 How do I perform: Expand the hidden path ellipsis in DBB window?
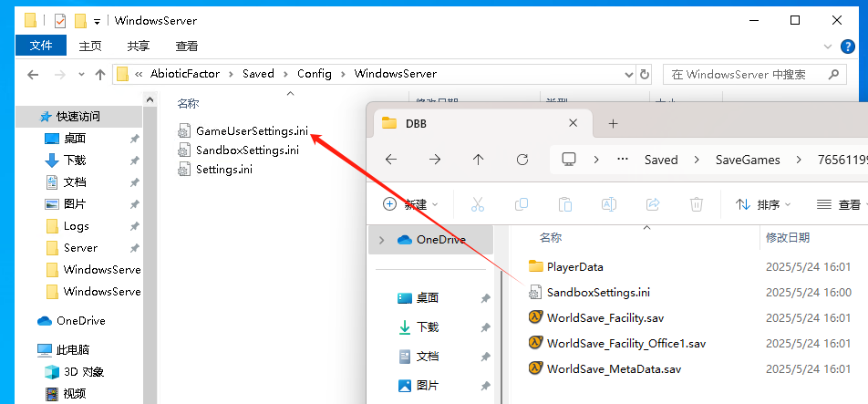pyautogui.click(x=622, y=160)
